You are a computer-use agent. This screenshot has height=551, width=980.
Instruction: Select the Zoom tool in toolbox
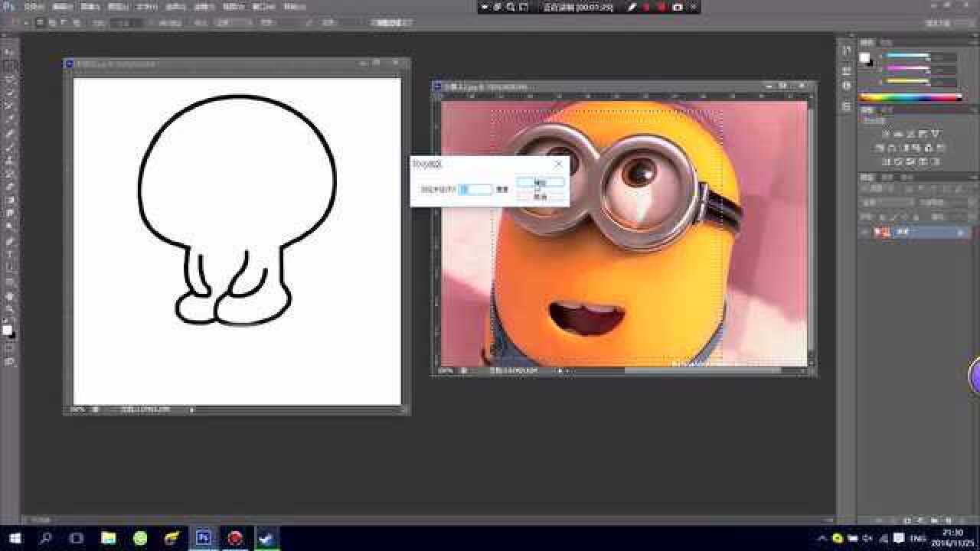click(10, 308)
